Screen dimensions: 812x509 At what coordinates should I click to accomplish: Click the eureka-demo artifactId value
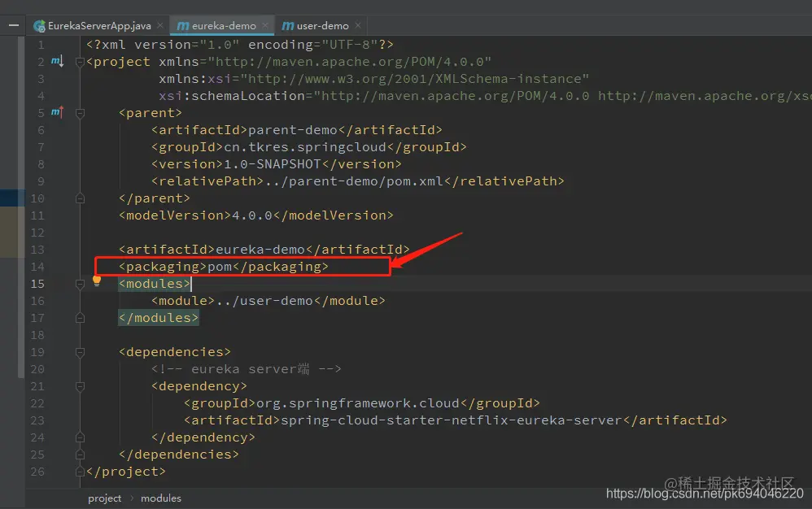(260, 250)
